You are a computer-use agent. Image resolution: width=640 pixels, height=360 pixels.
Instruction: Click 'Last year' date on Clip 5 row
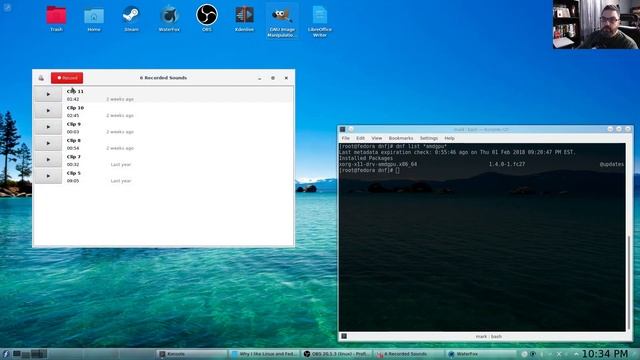121,181
